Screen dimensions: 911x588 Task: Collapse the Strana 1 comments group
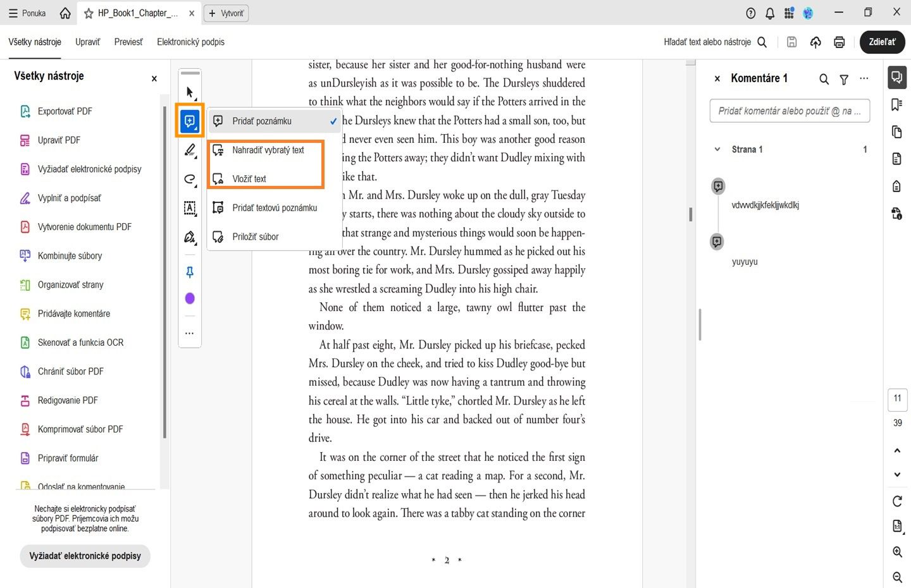[717, 149]
